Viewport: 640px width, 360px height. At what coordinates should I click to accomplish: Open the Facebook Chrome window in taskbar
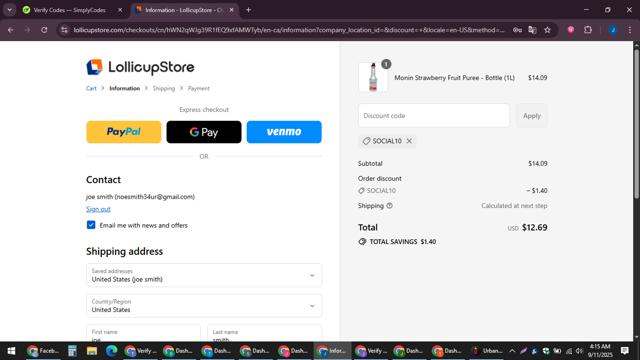pos(42,351)
